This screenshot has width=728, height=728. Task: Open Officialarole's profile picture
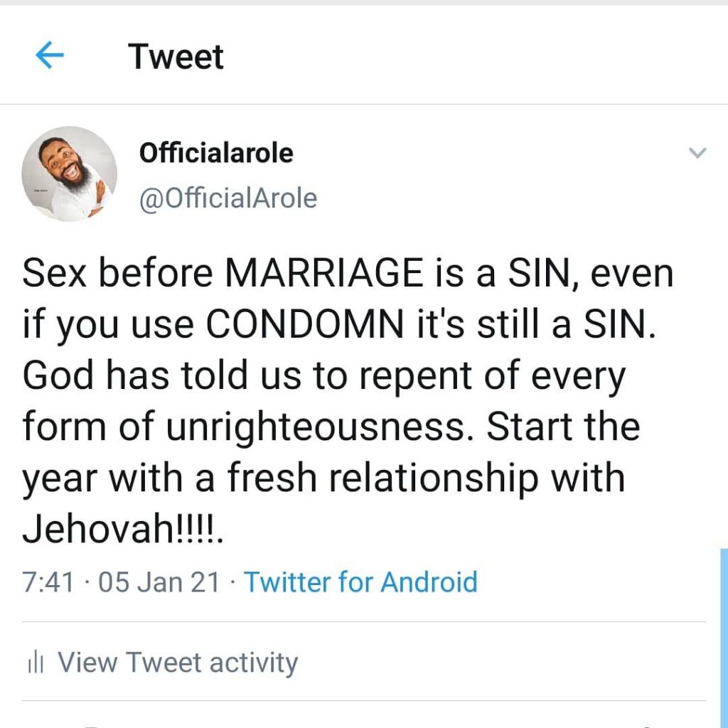click(69, 174)
